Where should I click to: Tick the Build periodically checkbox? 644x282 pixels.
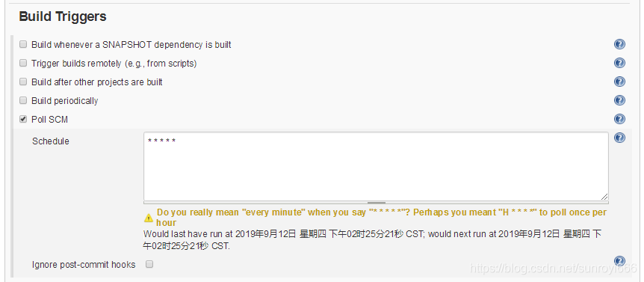coord(23,100)
